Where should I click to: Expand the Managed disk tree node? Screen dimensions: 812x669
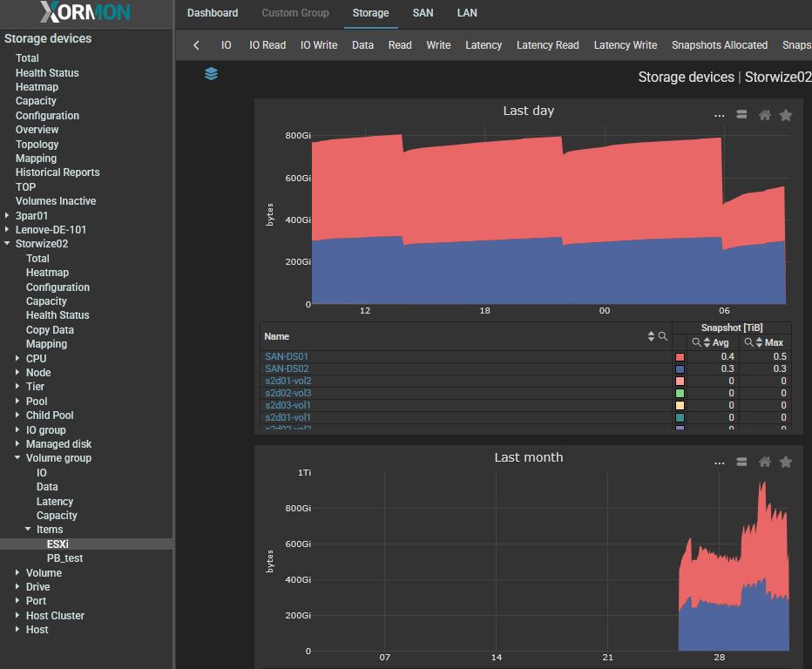[x=18, y=444]
